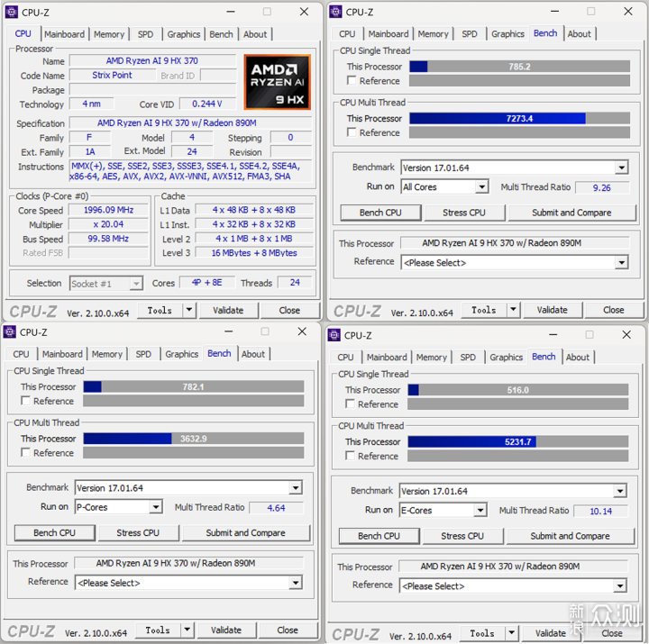The width and height of the screenshot is (649, 644).
Task: Click the 5231.7 multi thread score bar
Action: tap(517, 441)
